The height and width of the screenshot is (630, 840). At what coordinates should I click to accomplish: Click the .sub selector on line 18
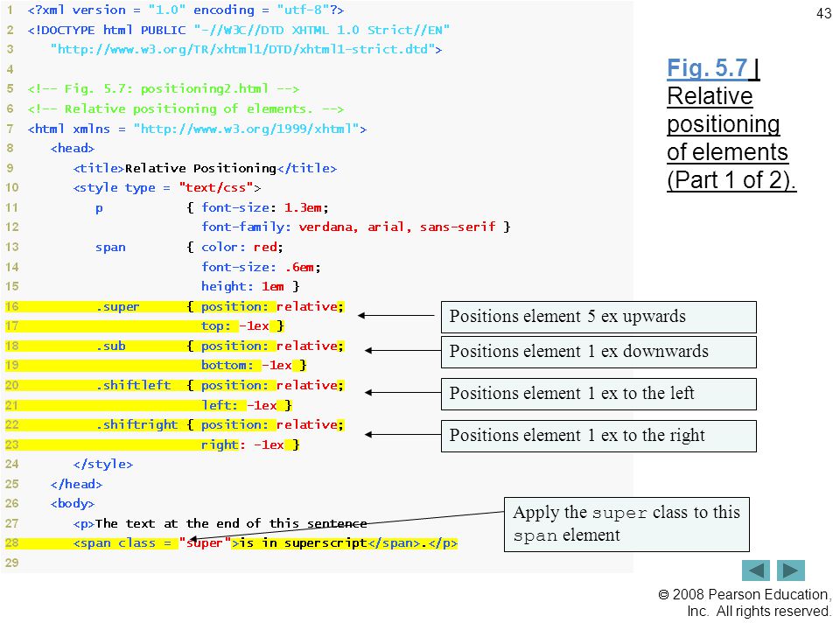pos(110,346)
